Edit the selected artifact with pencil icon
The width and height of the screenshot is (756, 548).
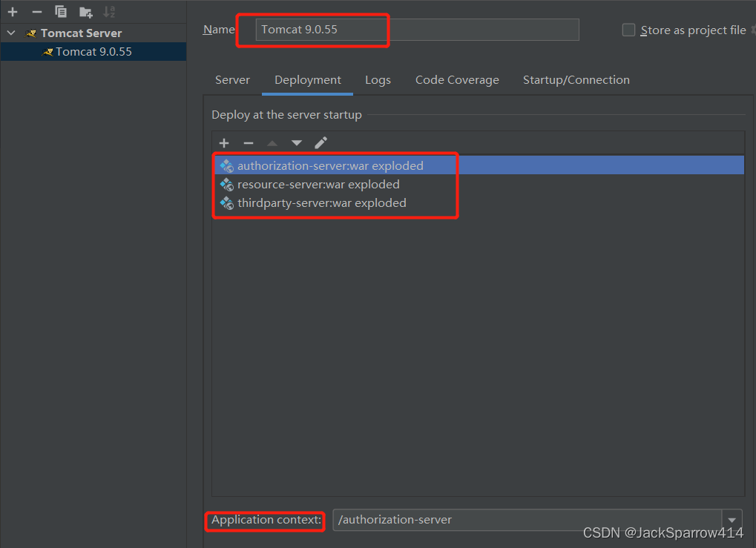coord(321,142)
